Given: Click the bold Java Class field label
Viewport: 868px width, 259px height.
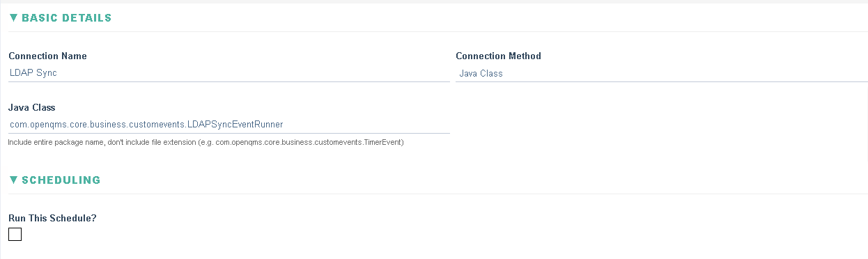Looking at the screenshot, I should (x=32, y=107).
